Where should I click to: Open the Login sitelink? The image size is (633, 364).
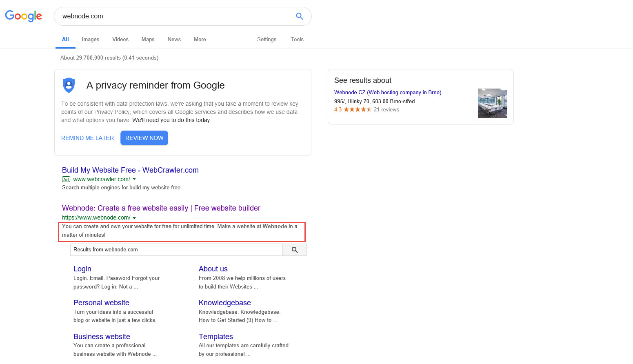pos(82,269)
